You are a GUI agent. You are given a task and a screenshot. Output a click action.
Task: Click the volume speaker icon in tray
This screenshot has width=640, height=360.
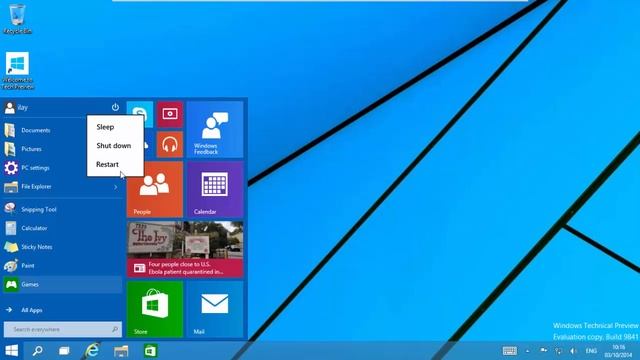pos(573,351)
